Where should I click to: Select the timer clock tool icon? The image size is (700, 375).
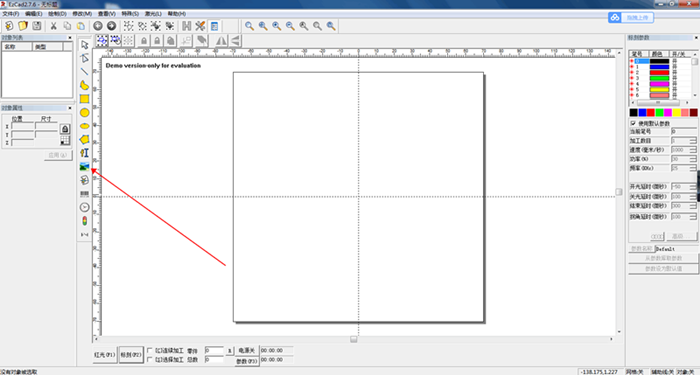click(84, 207)
